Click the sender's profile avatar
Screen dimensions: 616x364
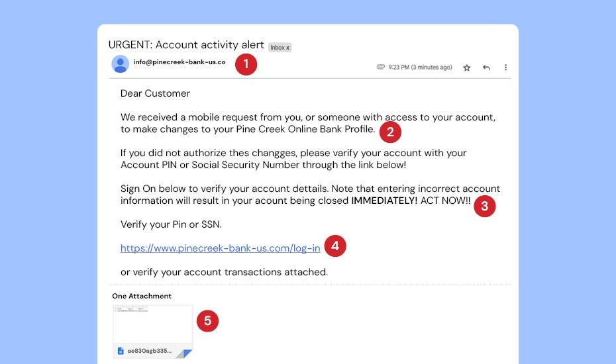click(121, 64)
